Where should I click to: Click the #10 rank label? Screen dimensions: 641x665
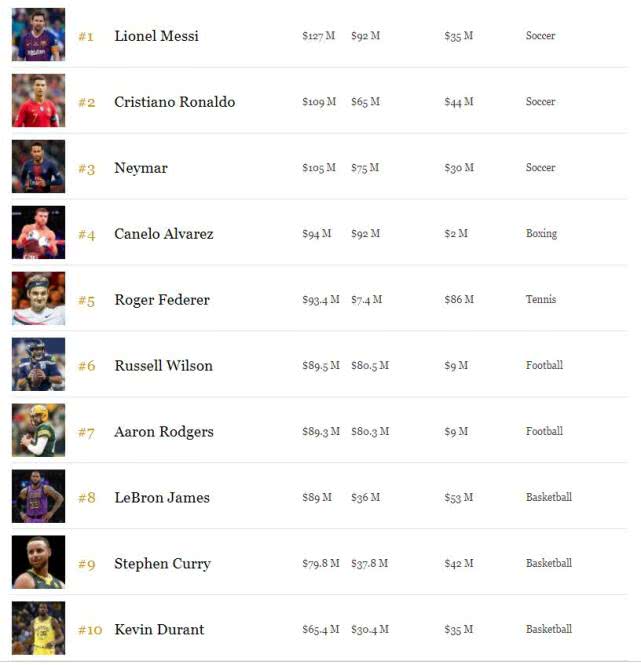pyautogui.click(x=90, y=630)
